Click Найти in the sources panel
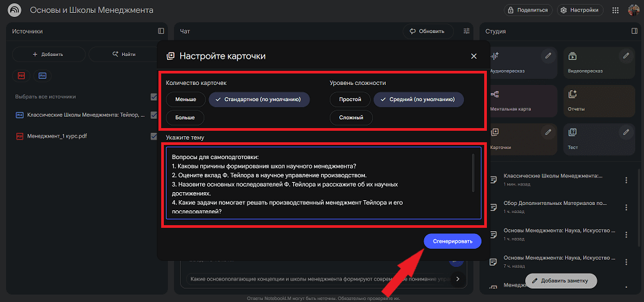Screen dimensions: 644x302 (125, 54)
